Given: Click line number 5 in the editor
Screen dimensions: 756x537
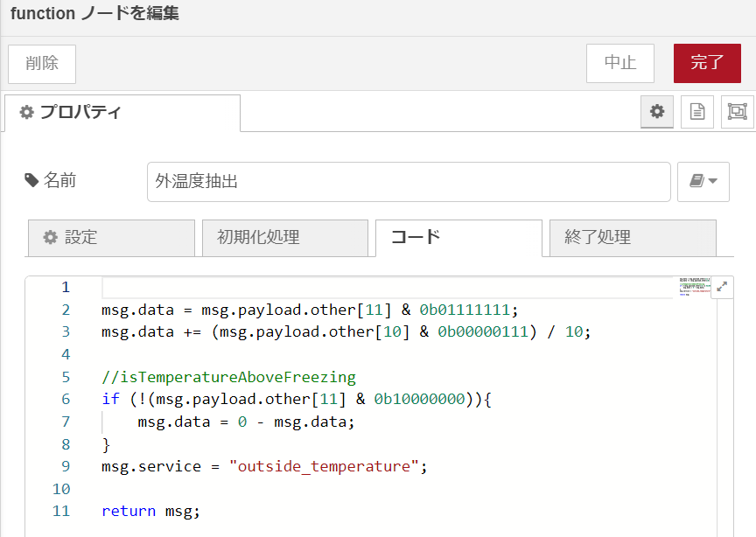Looking at the screenshot, I should pyautogui.click(x=65, y=376).
